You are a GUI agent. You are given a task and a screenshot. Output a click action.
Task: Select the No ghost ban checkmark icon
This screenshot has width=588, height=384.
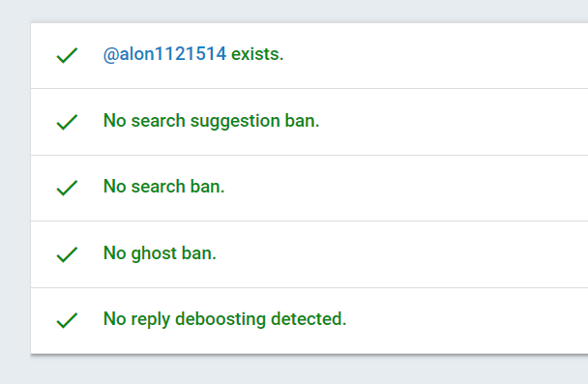pos(67,254)
